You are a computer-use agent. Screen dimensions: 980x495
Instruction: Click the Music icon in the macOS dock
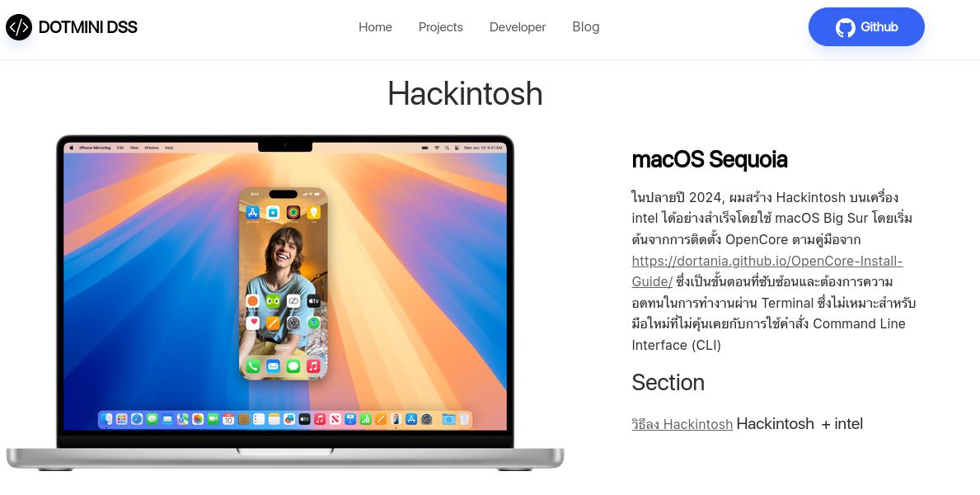320,419
